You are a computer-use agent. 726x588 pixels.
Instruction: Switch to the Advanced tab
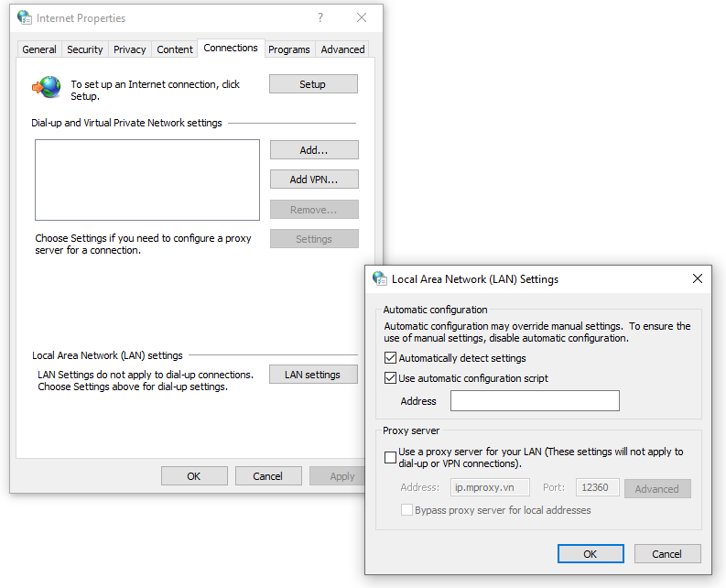click(342, 49)
